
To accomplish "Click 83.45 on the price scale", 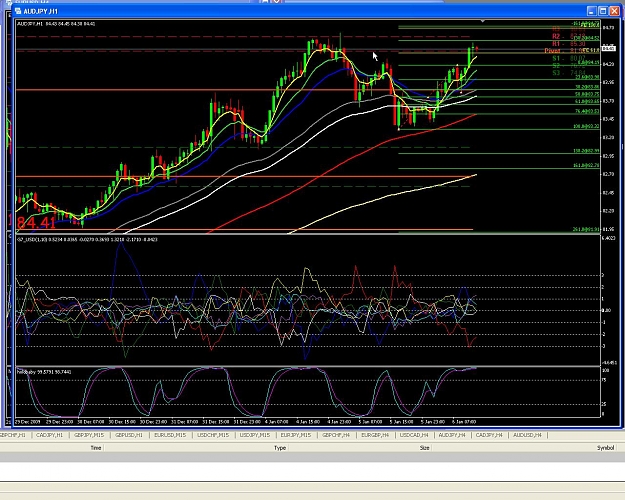I will (x=608, y=119).
